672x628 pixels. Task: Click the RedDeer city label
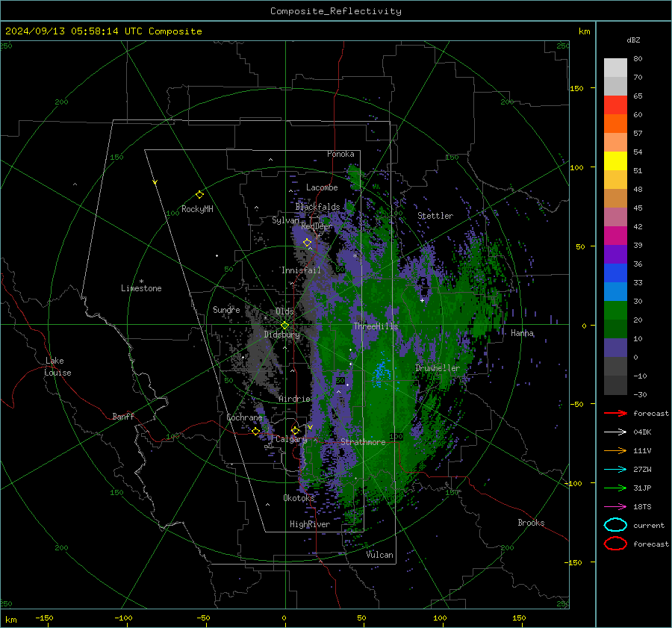click(317, 226)
